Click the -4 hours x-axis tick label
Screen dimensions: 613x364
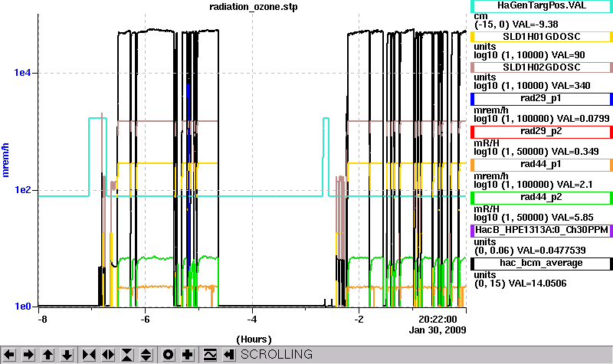[252, 320]
